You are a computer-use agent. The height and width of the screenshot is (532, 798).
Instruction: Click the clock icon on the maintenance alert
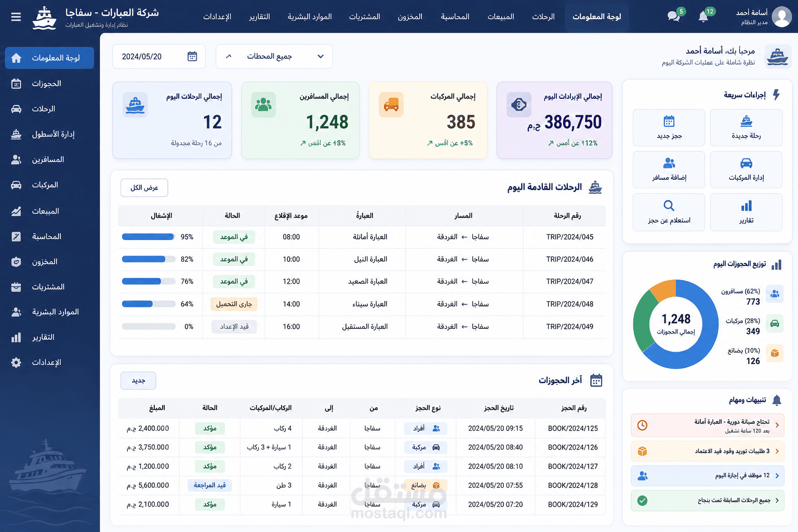pyautogui.click(x=642, y=425)
